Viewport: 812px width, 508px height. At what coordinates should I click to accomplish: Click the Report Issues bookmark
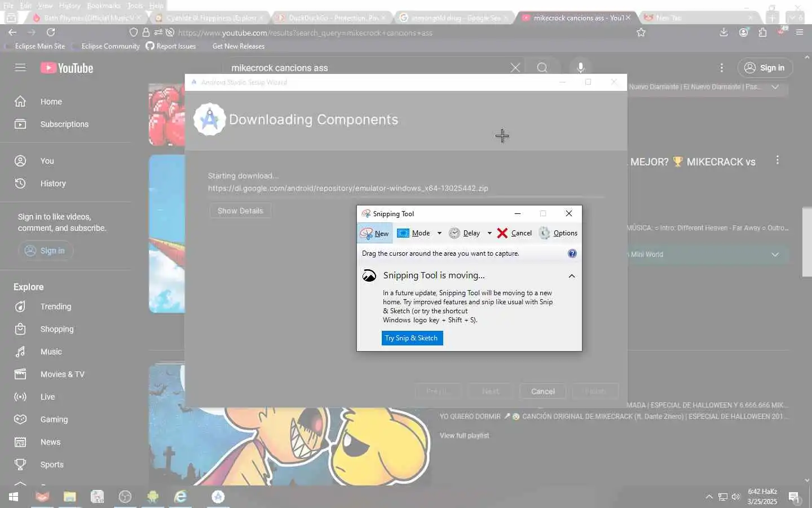click(x=171, y=46)
